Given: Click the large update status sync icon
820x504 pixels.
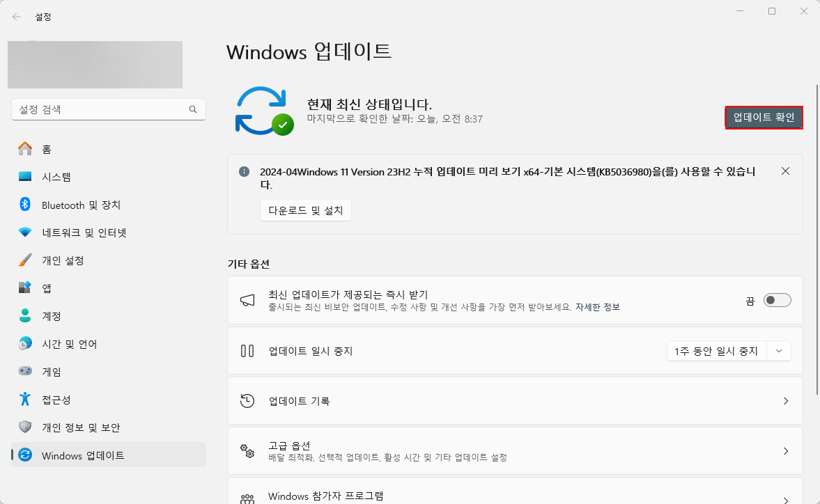Looking at the screenshot, I should pyautogui.click(x=264, y=111).
